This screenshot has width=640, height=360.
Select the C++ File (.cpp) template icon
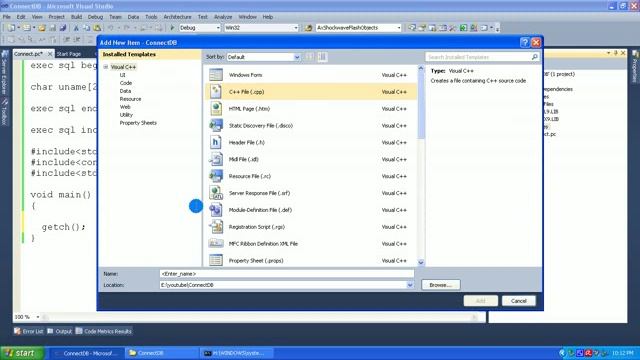(x=216, y=91)
